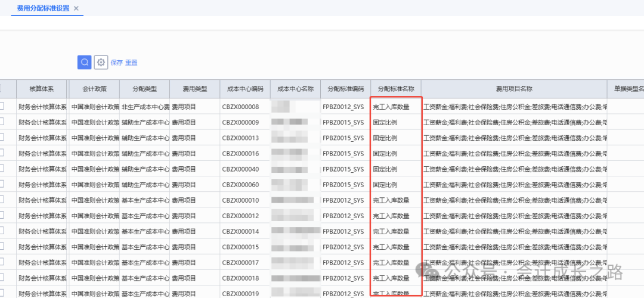Check the row checkbox for CBZX000008
644x298 pixels.
2,107
